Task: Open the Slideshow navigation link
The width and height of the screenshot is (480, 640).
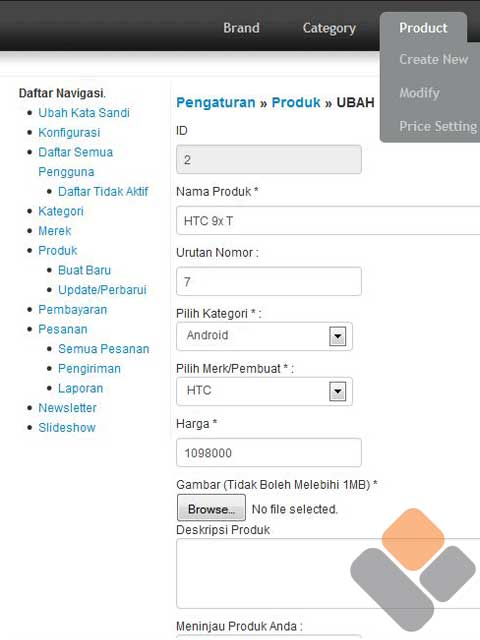Action: point(67,428)
